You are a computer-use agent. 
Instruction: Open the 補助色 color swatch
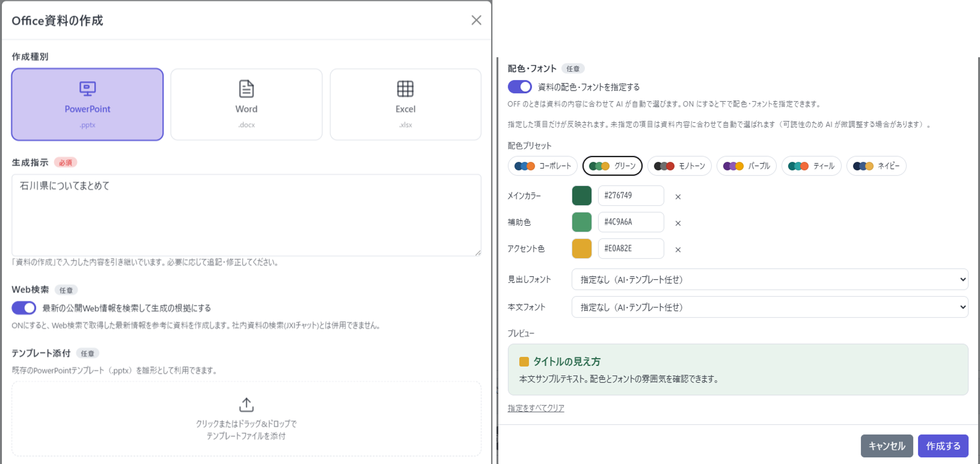(582, 222)
